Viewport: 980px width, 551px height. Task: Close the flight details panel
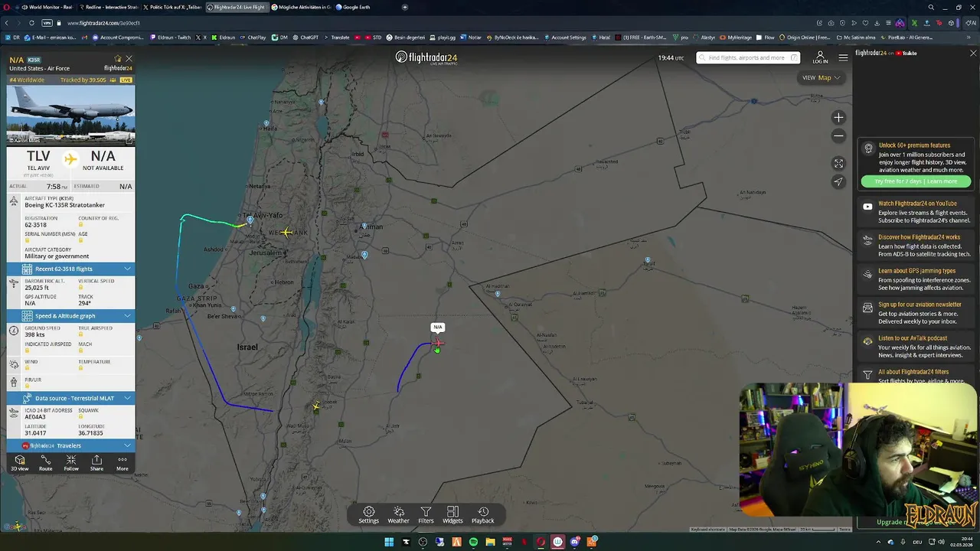point(129,59)
